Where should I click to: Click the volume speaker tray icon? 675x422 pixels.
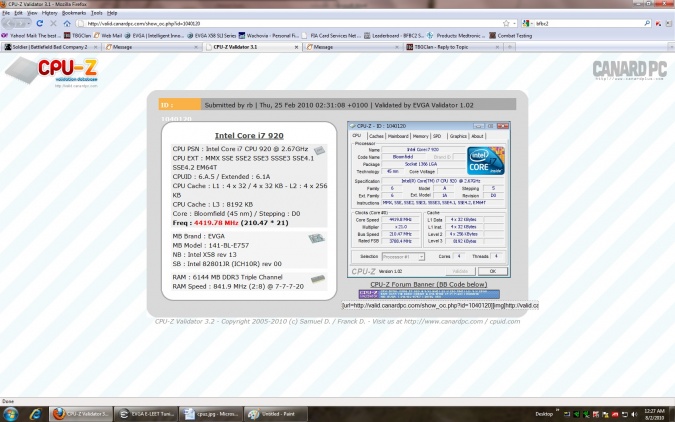click(x=634, y=414)
